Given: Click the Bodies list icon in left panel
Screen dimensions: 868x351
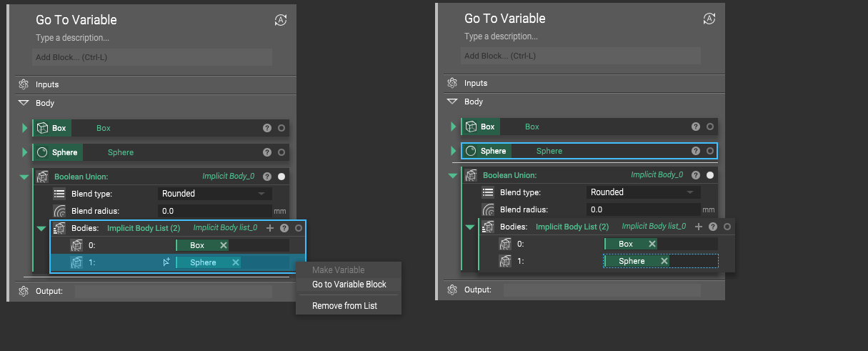Looking at the screenshot, I should pos(59,228).
